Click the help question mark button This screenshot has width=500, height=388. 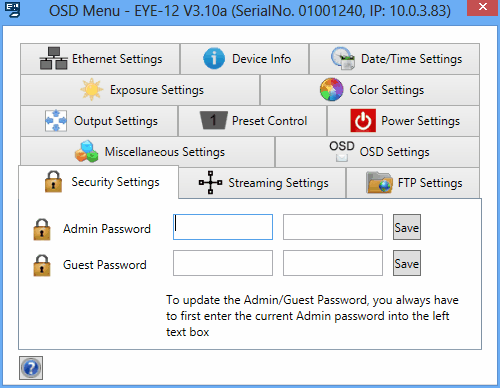(31, 368)
